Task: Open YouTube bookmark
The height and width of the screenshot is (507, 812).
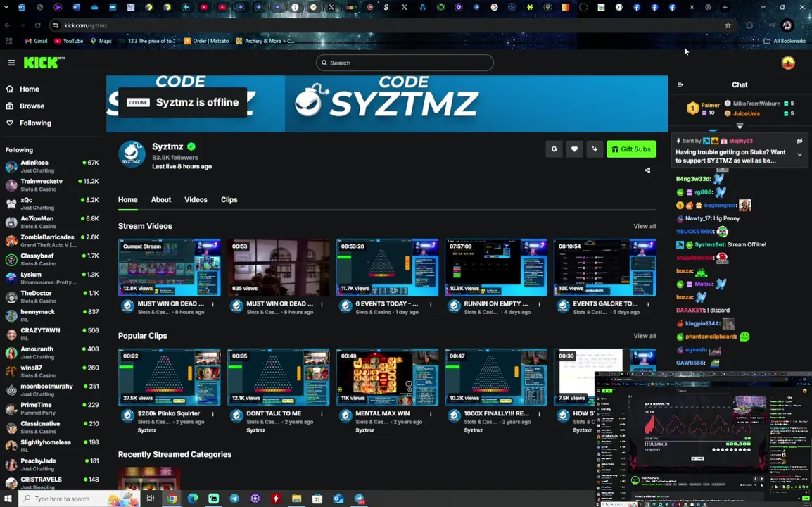Action: pos(68,41)
